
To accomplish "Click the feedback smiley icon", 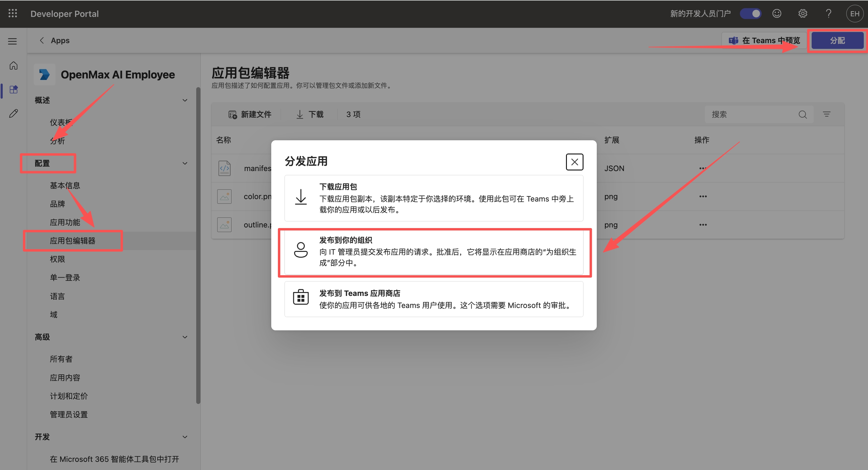I will [x=777, y=14].
